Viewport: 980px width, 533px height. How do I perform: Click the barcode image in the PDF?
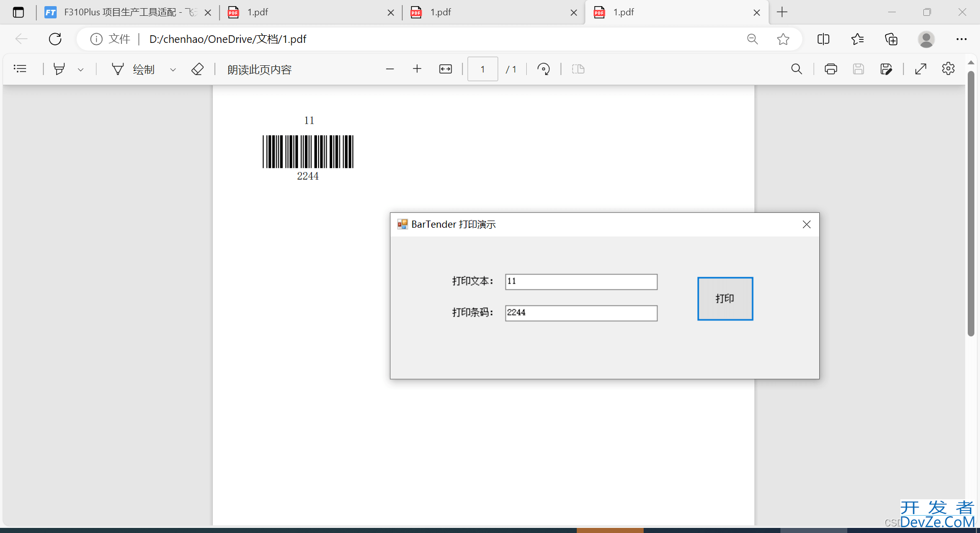pos(308,152)
